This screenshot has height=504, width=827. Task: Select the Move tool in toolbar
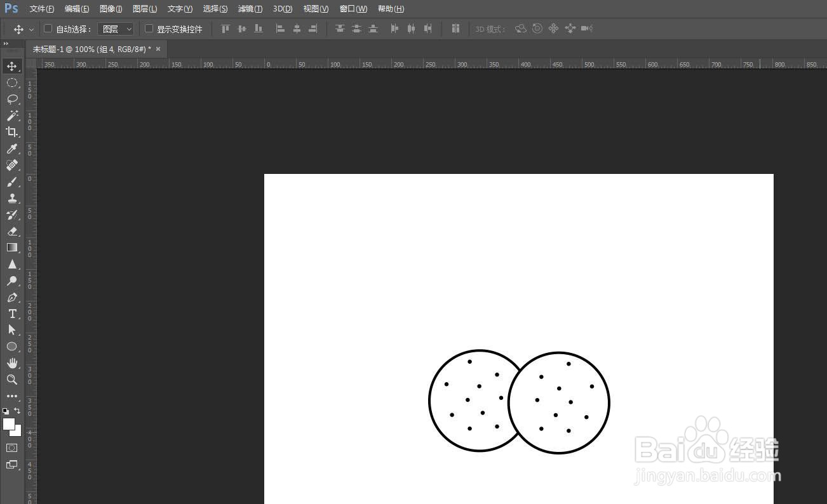tap(12, 66)
